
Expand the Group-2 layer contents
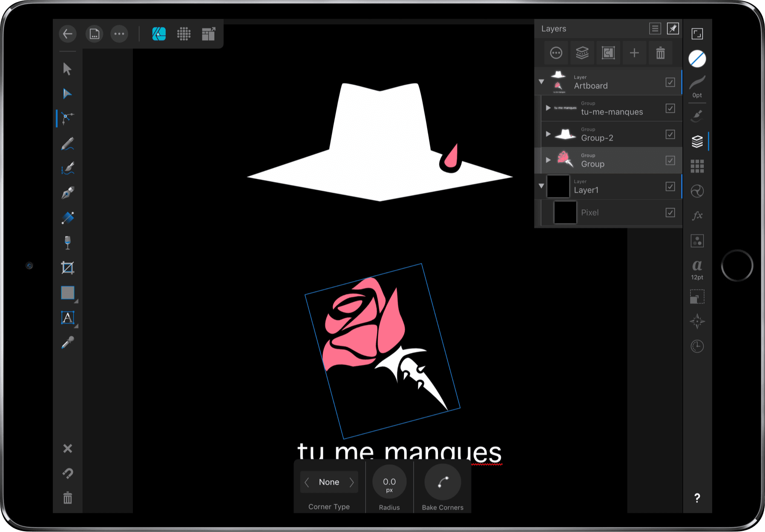548,134
